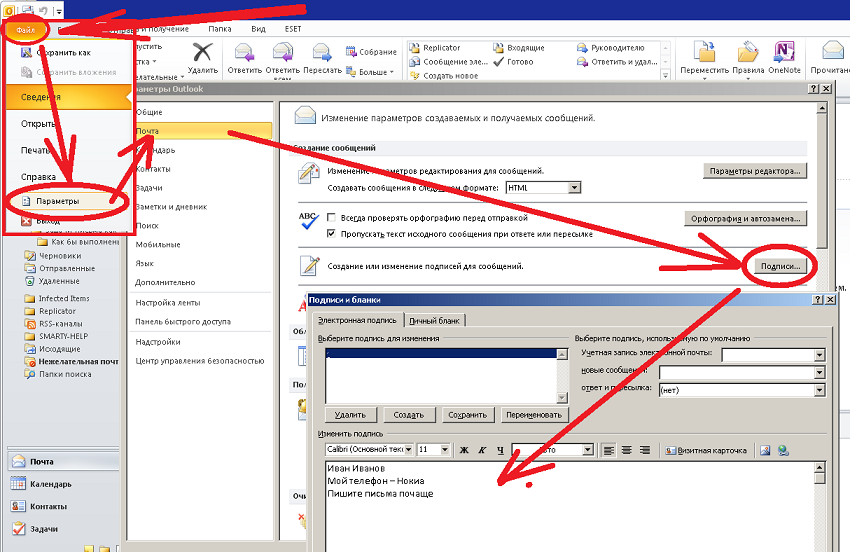Select Параметры in the File menu
850x552 pixels.
point(68,201)
